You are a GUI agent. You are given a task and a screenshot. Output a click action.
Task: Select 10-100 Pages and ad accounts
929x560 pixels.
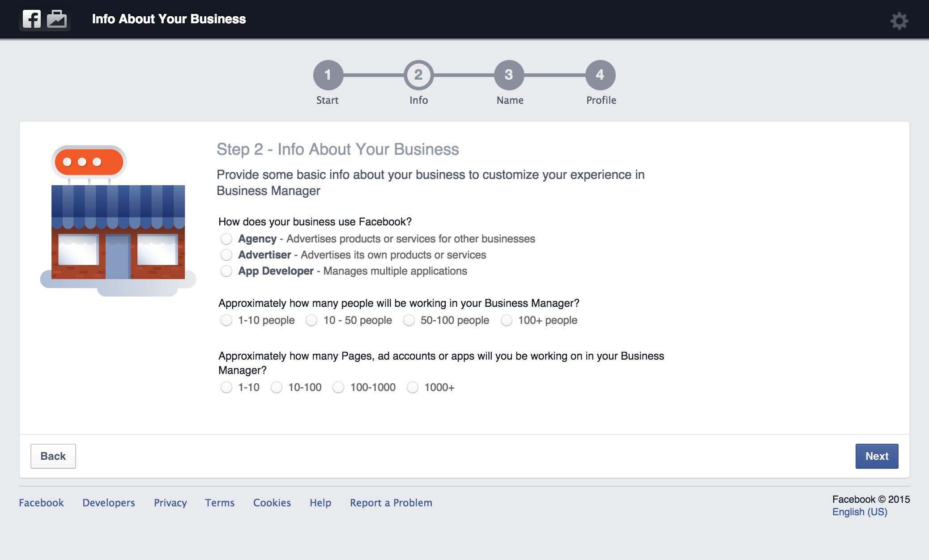(277, 387)
